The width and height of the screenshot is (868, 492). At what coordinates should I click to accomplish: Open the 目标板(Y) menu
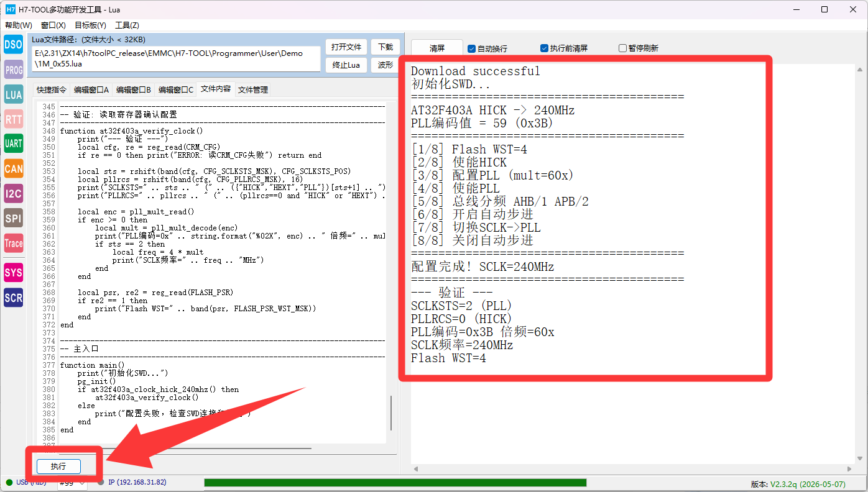point(91,25)
